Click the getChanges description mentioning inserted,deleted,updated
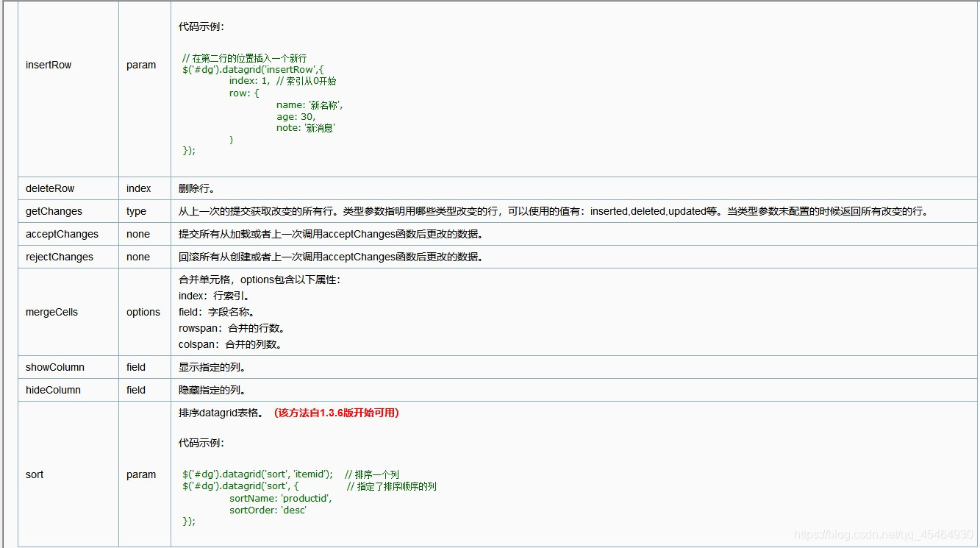This screenshot has height=548, width=980. (554, 211)
